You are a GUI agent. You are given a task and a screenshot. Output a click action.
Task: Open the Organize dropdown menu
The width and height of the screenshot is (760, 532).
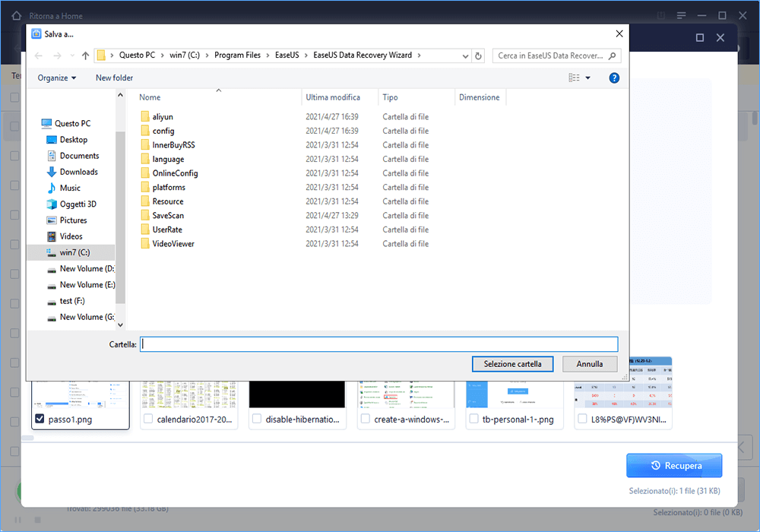tap(57, 78)
